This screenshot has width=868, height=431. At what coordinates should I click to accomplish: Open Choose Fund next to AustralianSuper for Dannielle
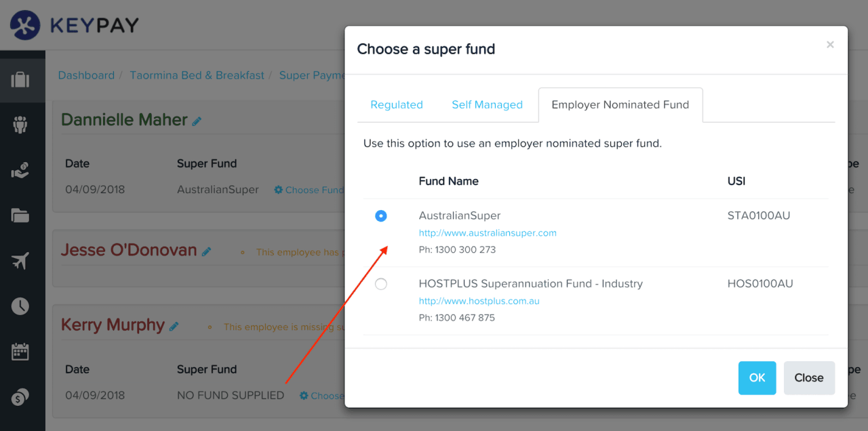tap(309, 190)
